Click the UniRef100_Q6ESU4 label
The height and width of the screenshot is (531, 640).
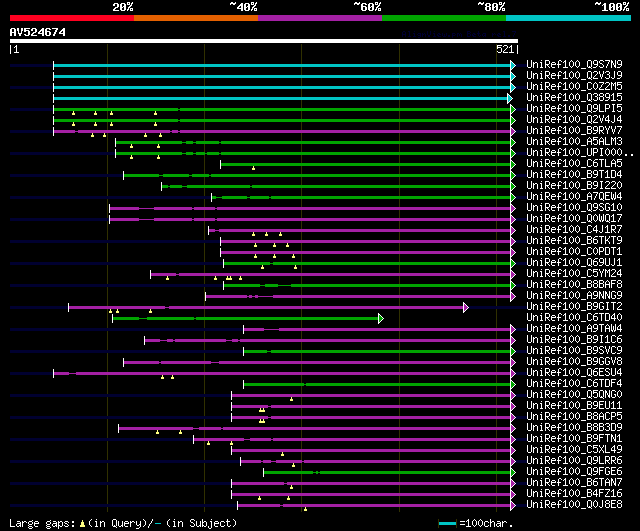click(574, 373)
